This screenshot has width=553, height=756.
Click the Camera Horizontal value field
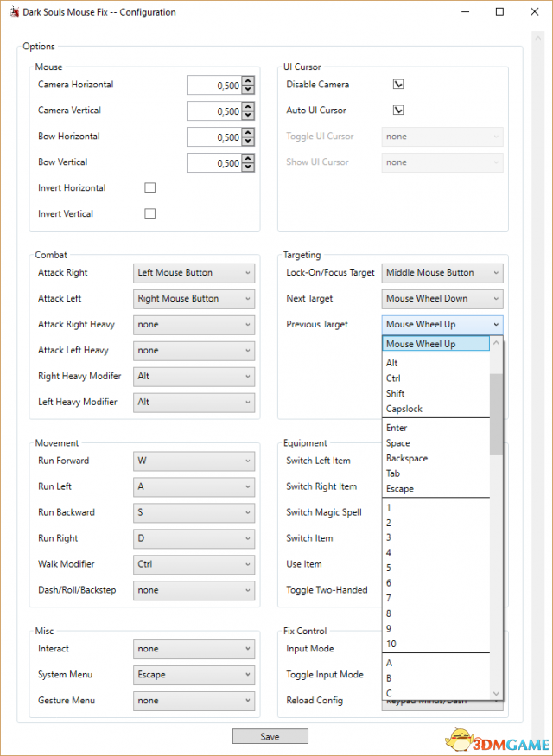[213, 86]
